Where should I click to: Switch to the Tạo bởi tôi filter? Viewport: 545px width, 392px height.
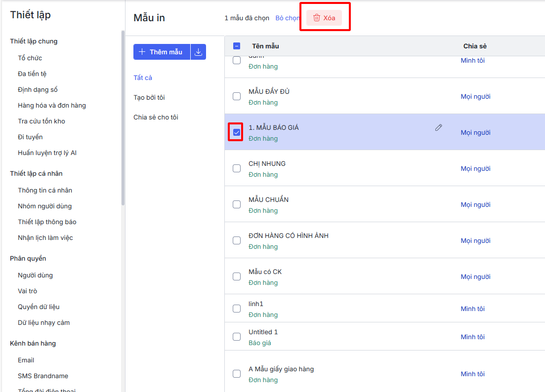point(149,97)
